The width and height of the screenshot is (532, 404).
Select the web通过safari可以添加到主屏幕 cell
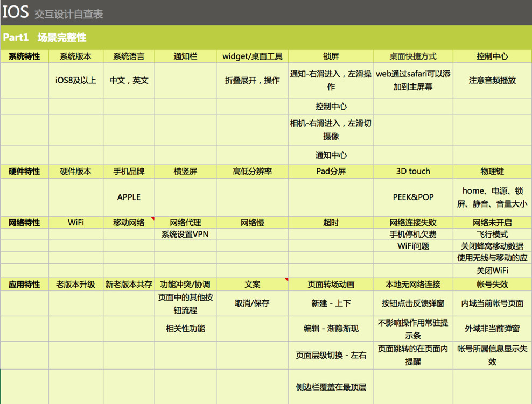pos(413,80)
